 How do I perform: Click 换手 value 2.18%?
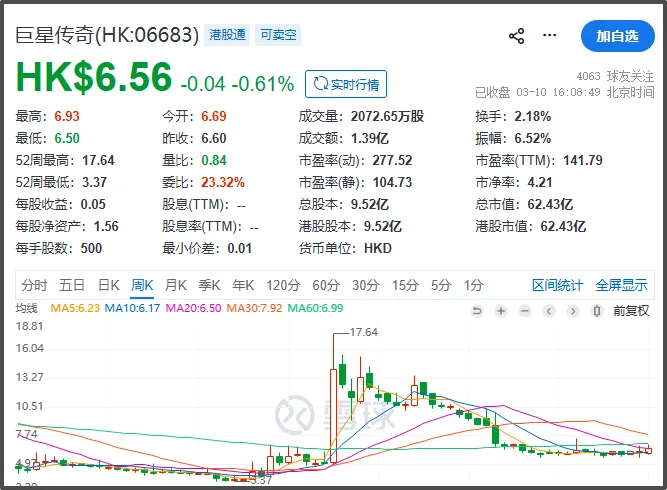(x=533, y=116)
